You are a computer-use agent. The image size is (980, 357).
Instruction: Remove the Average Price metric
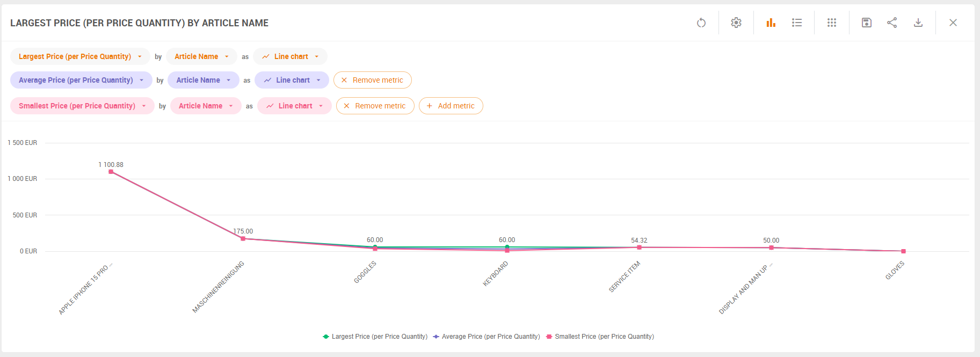click(372, 80)
